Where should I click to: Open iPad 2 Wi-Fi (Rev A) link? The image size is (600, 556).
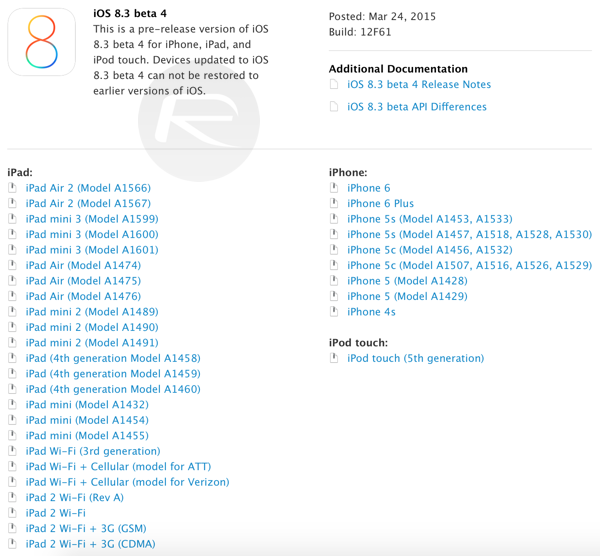pyautogui.click(x=75, y=497)
